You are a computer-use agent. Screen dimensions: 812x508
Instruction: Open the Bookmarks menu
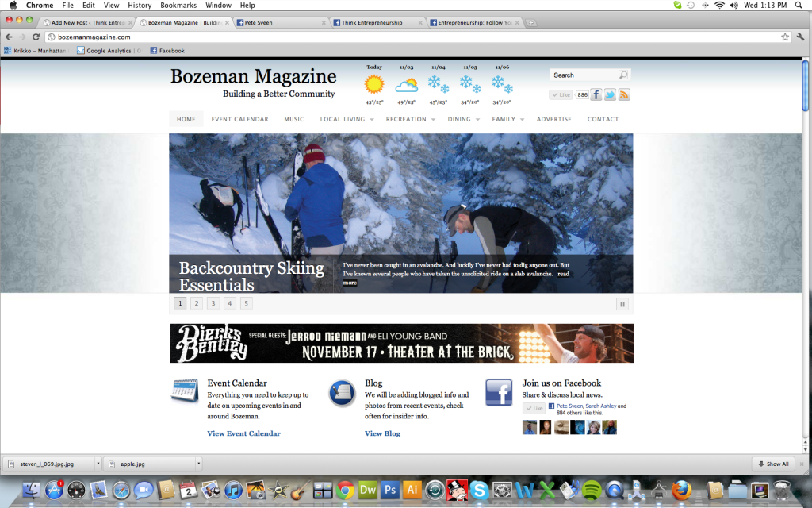(x=178, y=6)
